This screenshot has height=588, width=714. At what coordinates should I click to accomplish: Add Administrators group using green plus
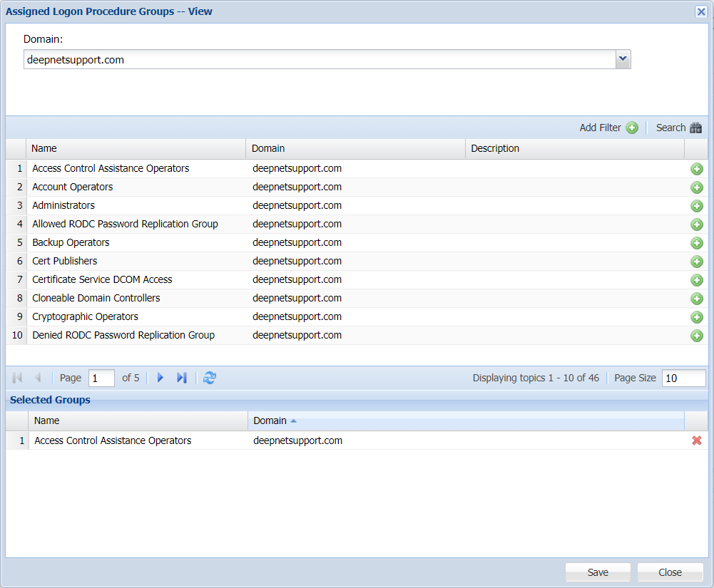(697, 206)
